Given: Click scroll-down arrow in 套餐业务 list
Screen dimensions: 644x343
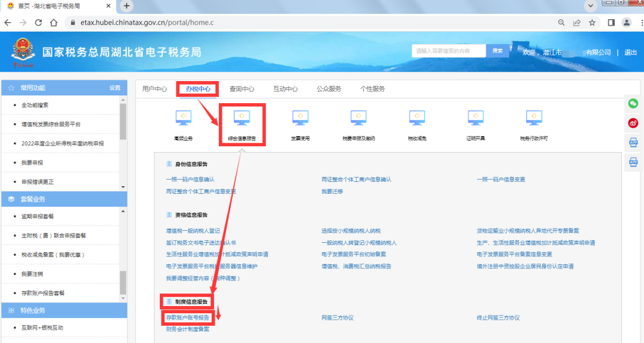Looking at the screenshot, I should [123, 298].
